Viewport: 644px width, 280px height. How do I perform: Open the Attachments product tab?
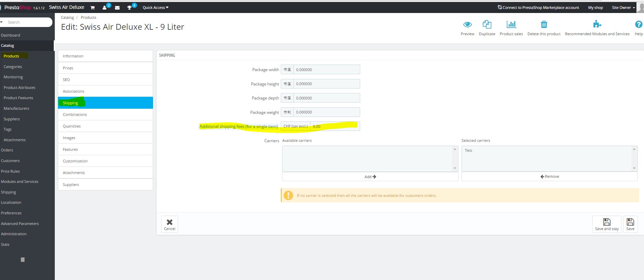pos(105,173)
